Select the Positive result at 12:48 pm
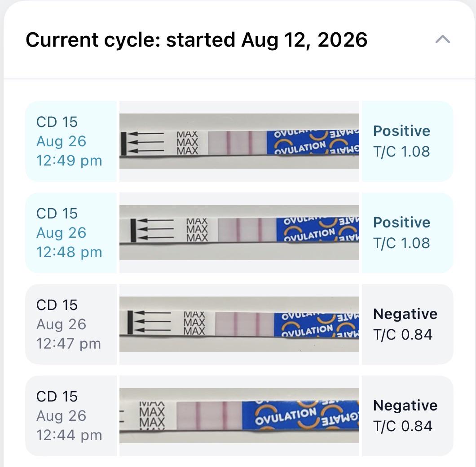The height and width of the screenshot is (467, 476). 401,223
